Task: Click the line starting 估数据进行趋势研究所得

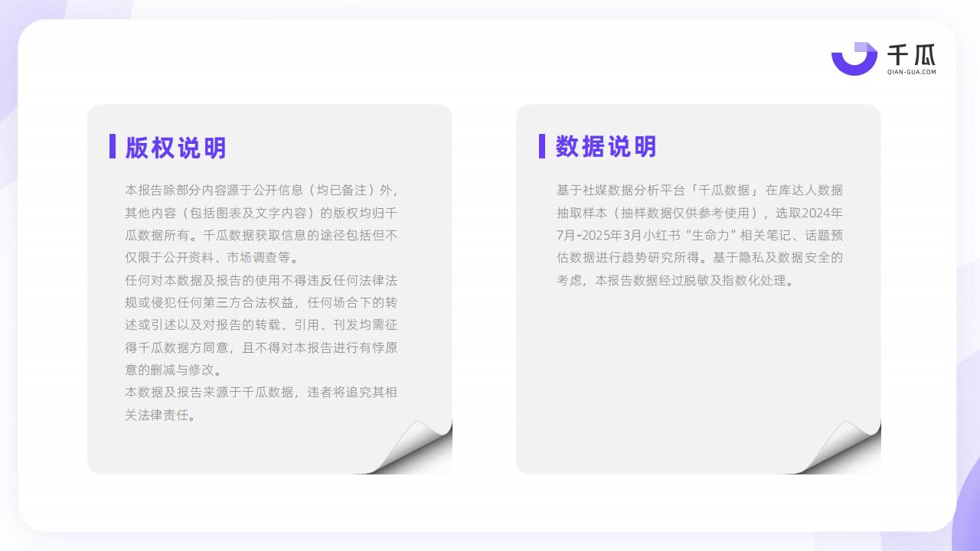Action: tap(700, 258)
